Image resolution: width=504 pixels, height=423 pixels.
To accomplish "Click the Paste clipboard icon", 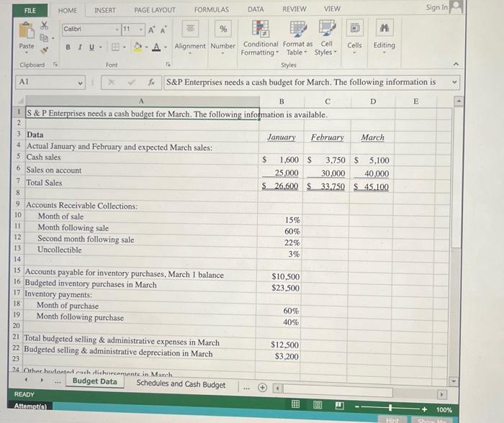I will 27,30.
